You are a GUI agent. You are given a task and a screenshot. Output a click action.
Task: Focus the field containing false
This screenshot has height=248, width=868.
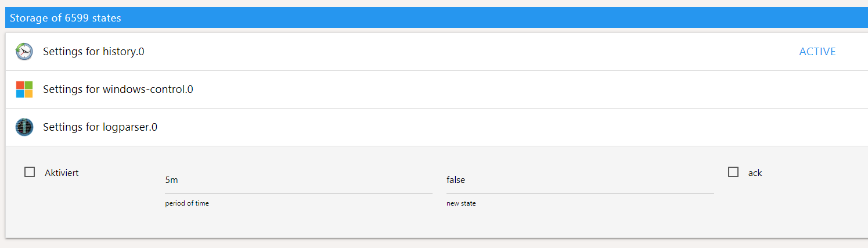579,180
